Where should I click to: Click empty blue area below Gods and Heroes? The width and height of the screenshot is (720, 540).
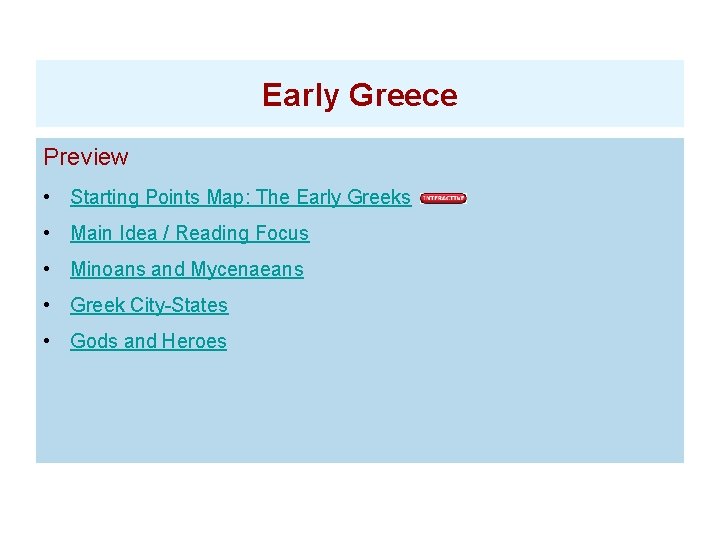(x=360, y=410)
